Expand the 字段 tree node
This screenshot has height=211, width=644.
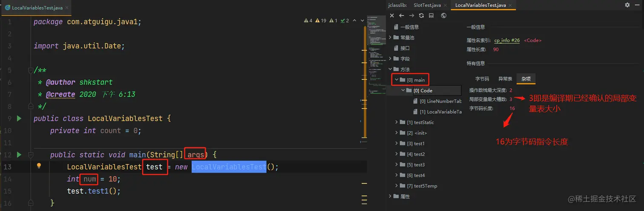click(390, 59)
